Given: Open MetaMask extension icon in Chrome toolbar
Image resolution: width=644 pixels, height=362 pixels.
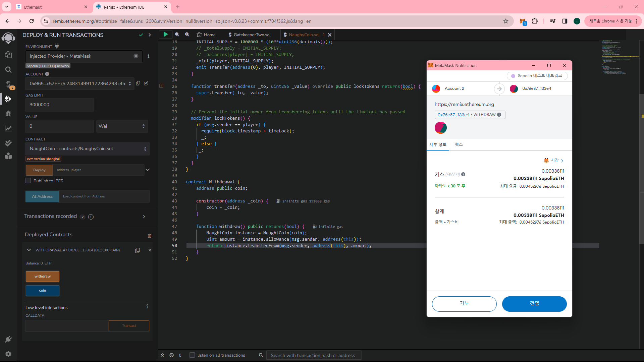Looking at the screenshot, I should point(523,21).
